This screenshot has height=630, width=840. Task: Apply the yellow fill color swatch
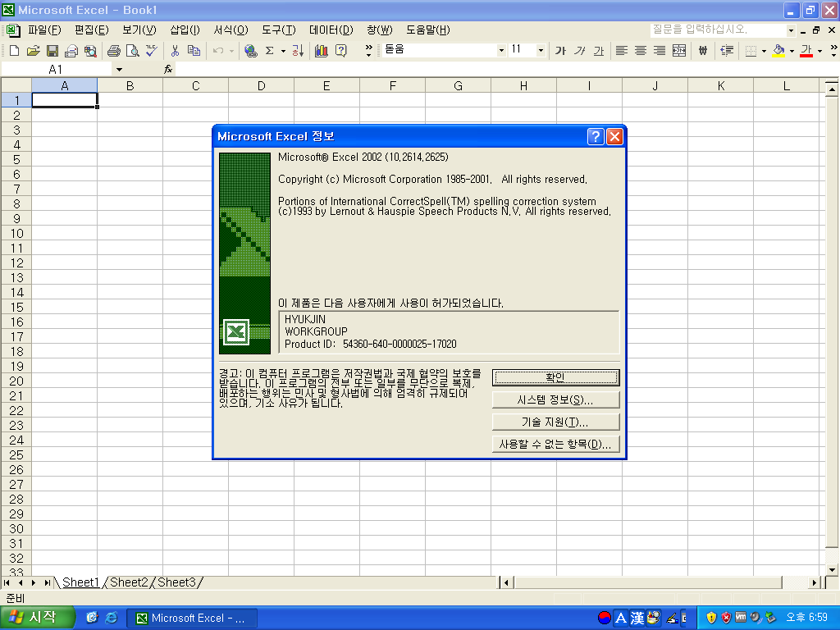pos(779,51)
